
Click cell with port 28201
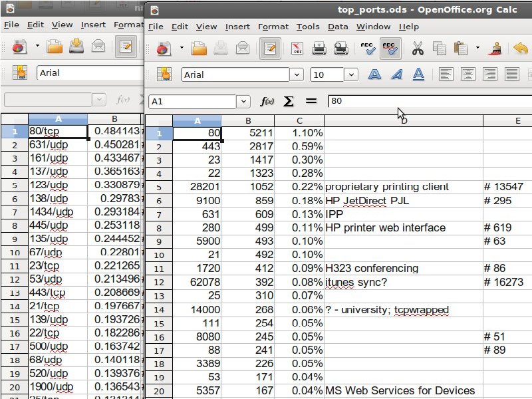pyautogui.click(x=197, y=187)
